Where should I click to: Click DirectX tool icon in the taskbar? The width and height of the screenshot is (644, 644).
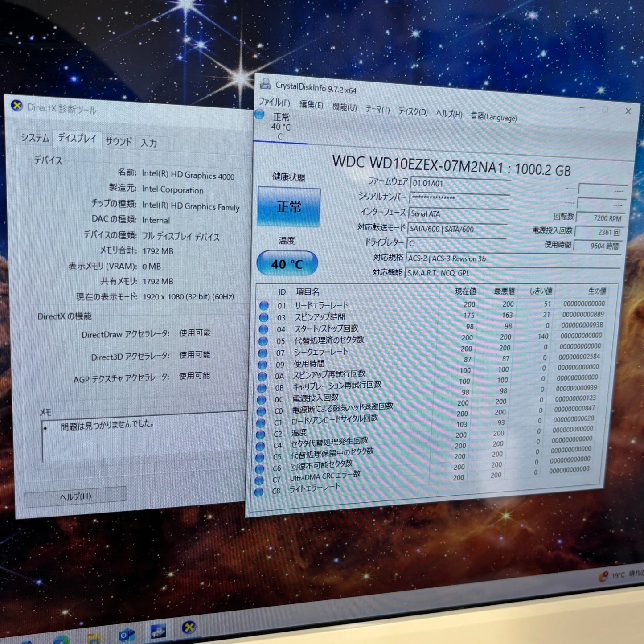pos(189,628)
